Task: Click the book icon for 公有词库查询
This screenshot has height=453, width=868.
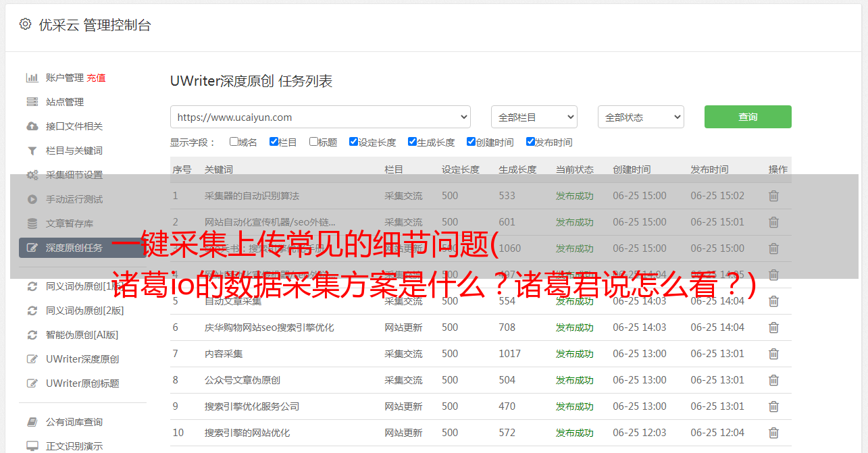Action: [32, 422]
